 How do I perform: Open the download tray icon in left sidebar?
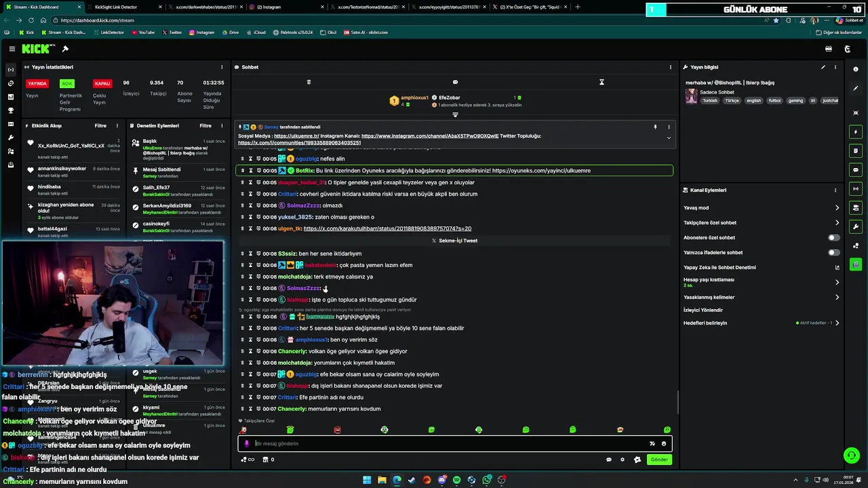[10, 165]
